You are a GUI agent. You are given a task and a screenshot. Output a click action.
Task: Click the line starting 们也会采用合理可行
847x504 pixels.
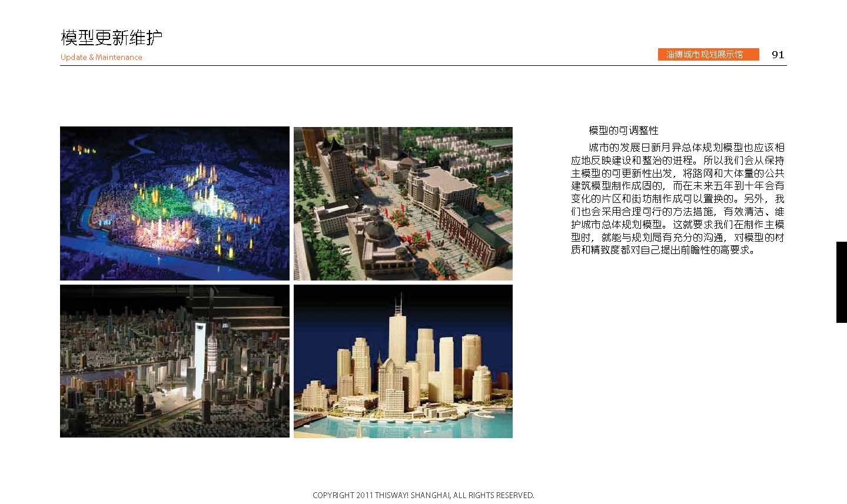[x=677, y=212]
